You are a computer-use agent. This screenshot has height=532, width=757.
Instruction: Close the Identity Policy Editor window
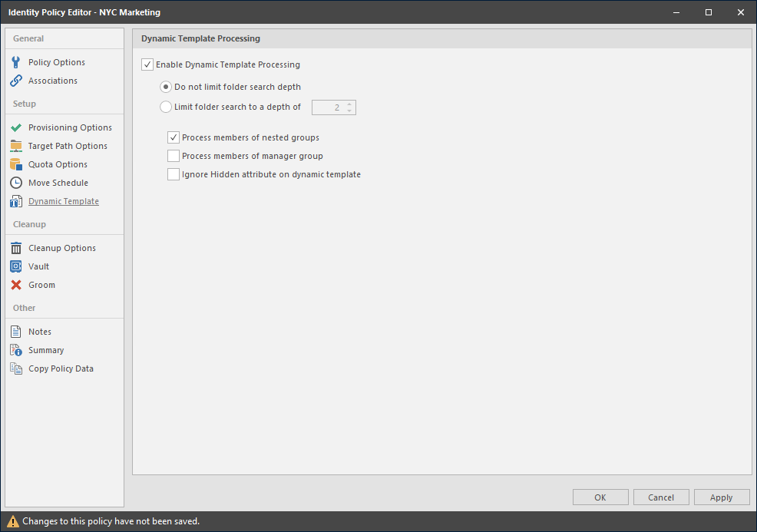tap(741, 12)
